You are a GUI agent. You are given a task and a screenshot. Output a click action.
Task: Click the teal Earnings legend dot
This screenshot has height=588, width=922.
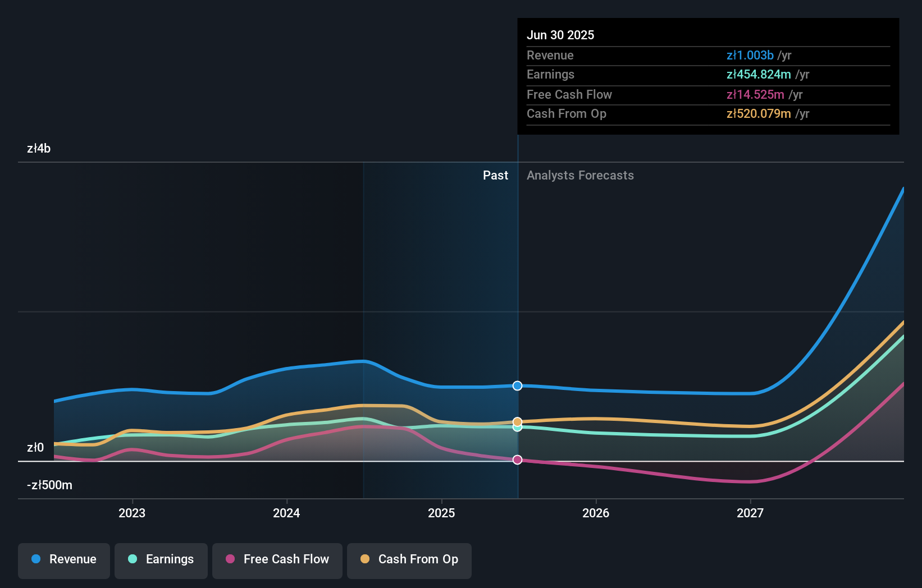[133, 559]
